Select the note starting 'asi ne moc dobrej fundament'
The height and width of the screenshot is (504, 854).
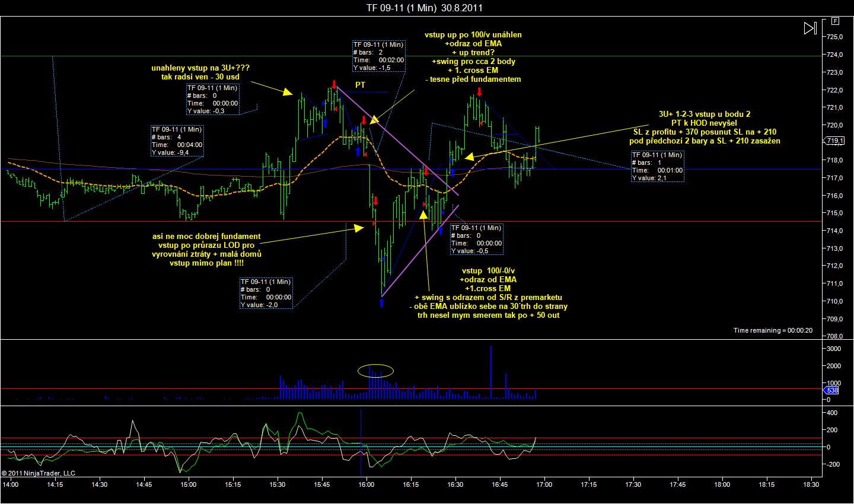click(x=206, y=250)
